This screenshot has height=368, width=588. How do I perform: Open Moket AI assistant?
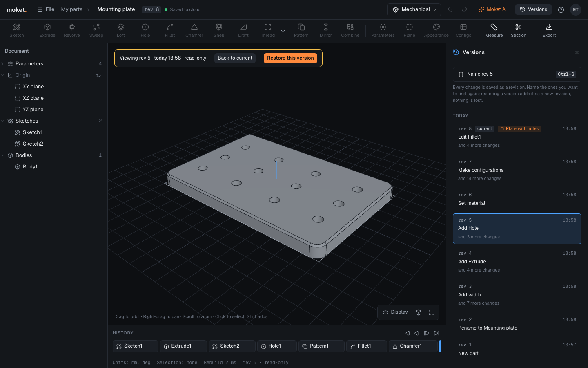(x=492, y=9)
